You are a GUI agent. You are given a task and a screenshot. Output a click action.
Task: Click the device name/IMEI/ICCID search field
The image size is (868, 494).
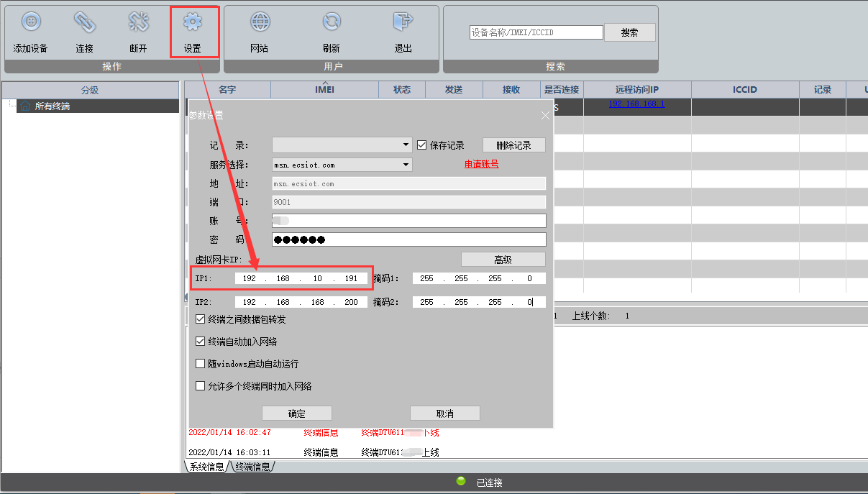[x=536, y=32]
